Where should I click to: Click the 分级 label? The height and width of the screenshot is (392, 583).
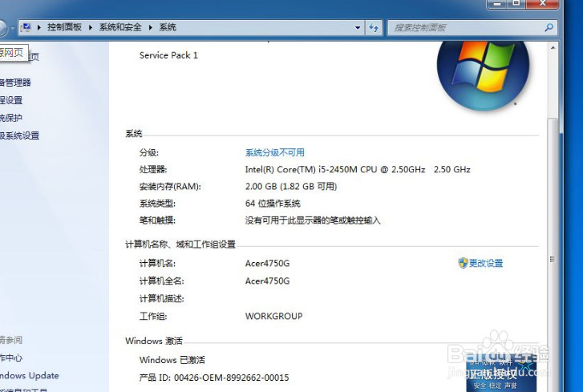point(148,152)
